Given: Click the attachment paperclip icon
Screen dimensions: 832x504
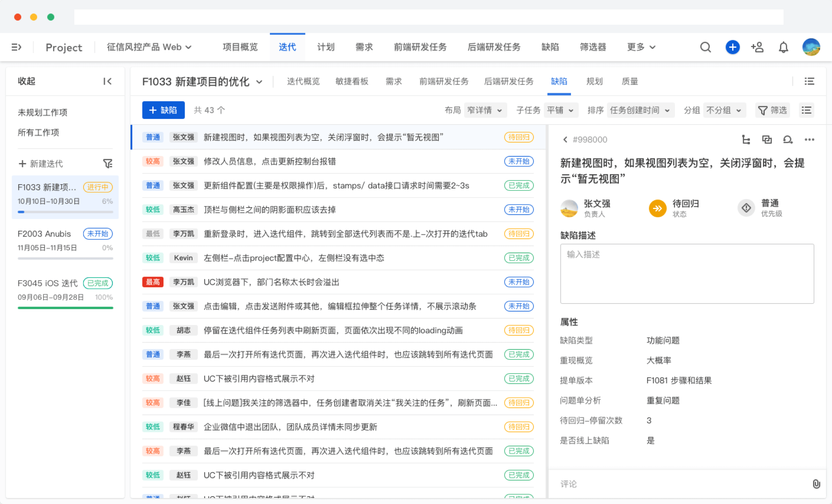Looking at the screenshot, I should 816,484.
